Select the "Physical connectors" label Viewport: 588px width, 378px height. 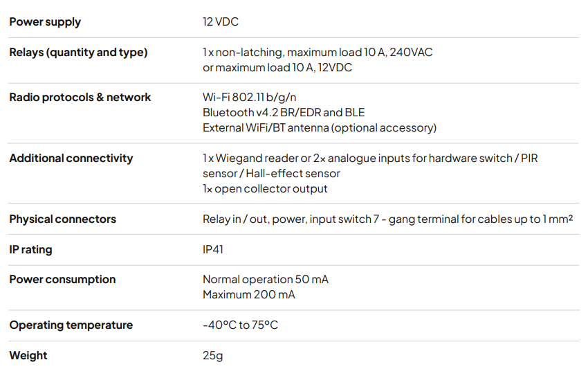point(63,219)
